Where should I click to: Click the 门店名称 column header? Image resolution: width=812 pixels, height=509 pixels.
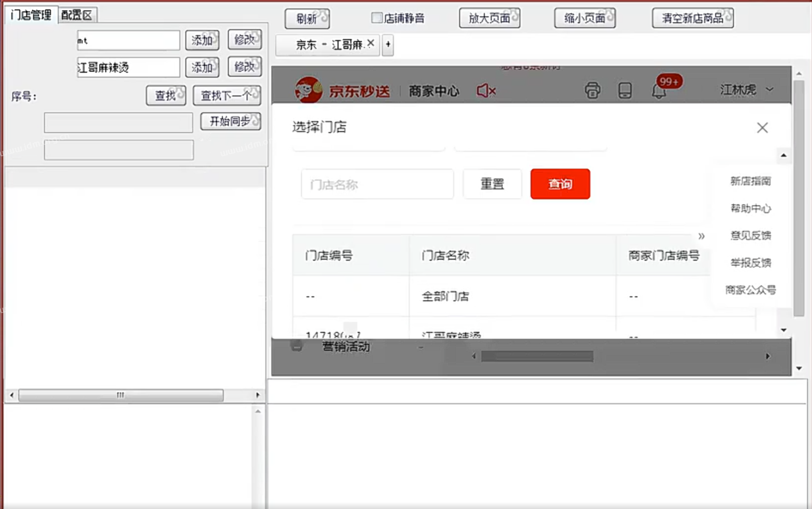[513, 255]
